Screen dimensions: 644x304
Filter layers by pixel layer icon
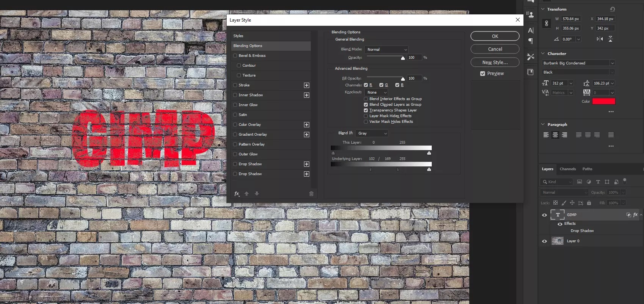(580, 182)
